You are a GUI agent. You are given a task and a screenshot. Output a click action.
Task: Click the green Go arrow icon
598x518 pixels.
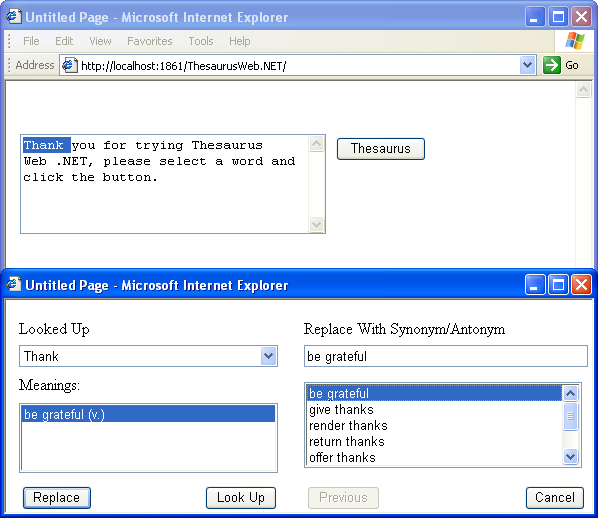(551, 65)
